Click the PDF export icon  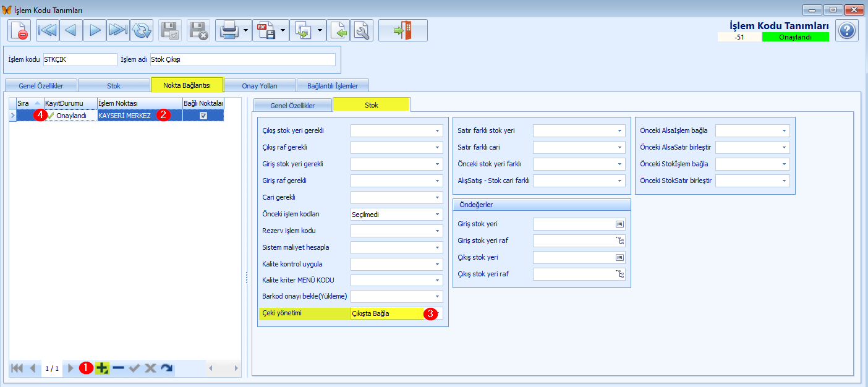coord(266,30)
